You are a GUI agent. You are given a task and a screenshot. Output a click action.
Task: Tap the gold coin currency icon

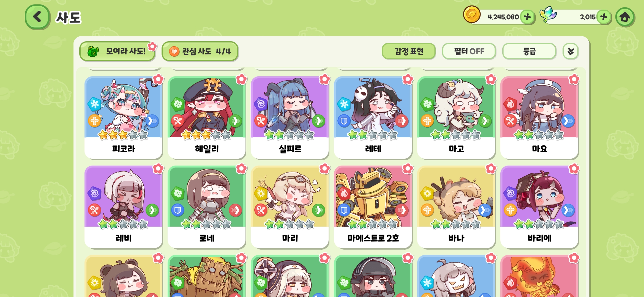point(472,14)
